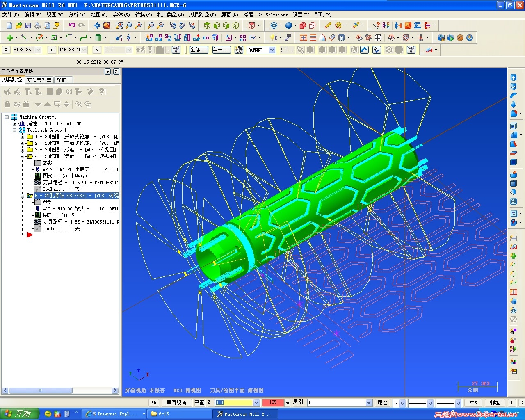Toggle the 3D mode button in the status bar
This screenshot has width=525, height=420.
click(x=154, y=403)
